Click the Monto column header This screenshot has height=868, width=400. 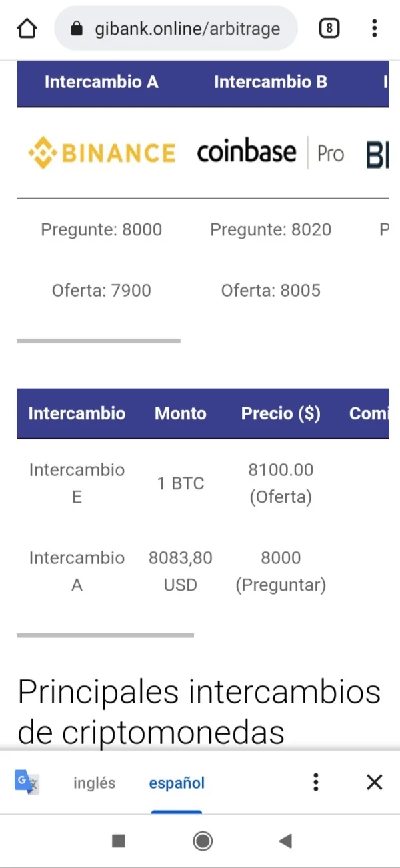point(180,413)
